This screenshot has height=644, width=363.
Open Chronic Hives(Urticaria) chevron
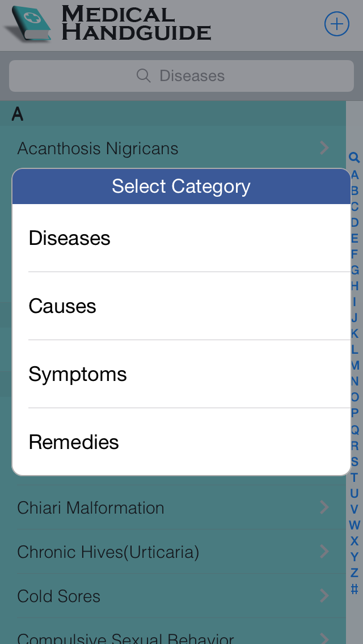pos(324,552)
